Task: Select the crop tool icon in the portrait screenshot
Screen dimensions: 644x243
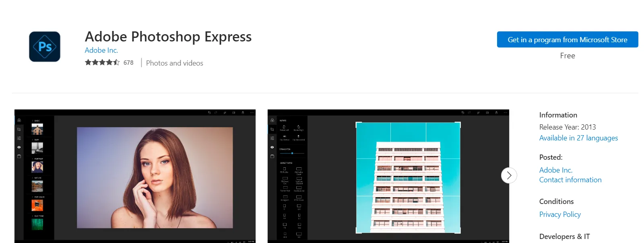Action: click(19, 129)
